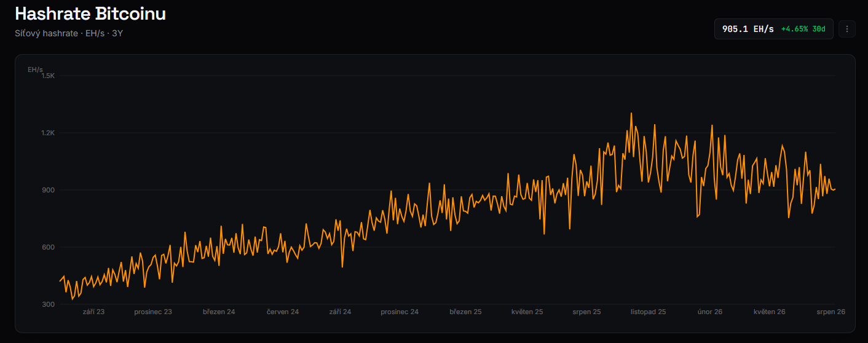
Task: Click the prosinec 24 x-axis label
Action: point(400,312)
